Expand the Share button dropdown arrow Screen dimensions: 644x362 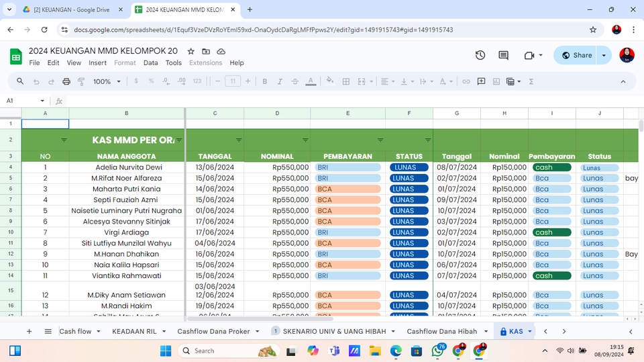click(x=604, y=56)
